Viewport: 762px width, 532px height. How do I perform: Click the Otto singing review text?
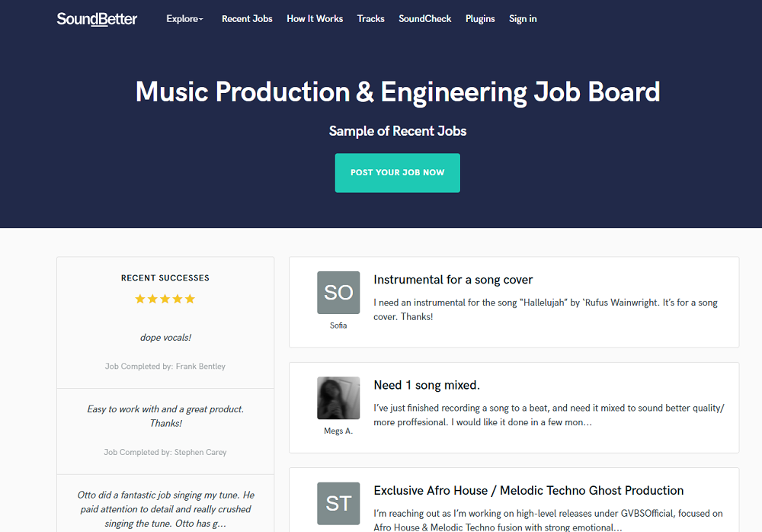tap(165, 509)
